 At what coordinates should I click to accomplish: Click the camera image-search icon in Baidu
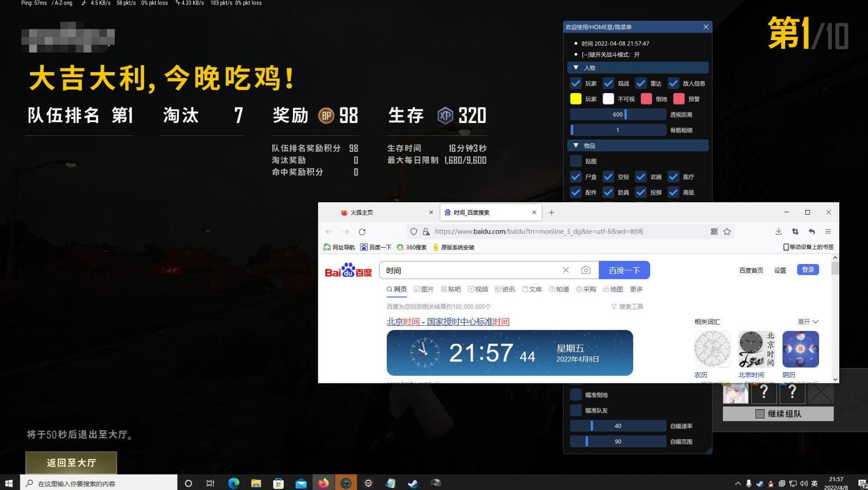point(586,270)
